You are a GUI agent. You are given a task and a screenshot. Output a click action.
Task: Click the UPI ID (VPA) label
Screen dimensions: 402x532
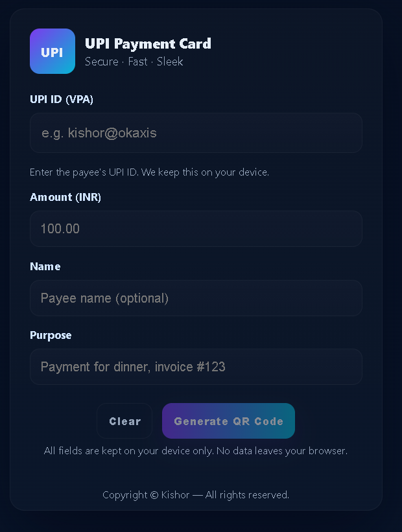[62, 99]
